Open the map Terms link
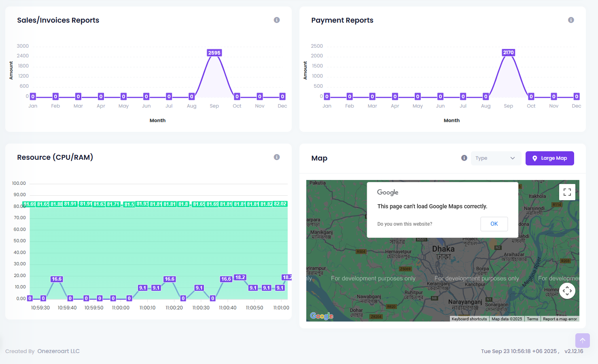598x364 pixels. point(532,319)
